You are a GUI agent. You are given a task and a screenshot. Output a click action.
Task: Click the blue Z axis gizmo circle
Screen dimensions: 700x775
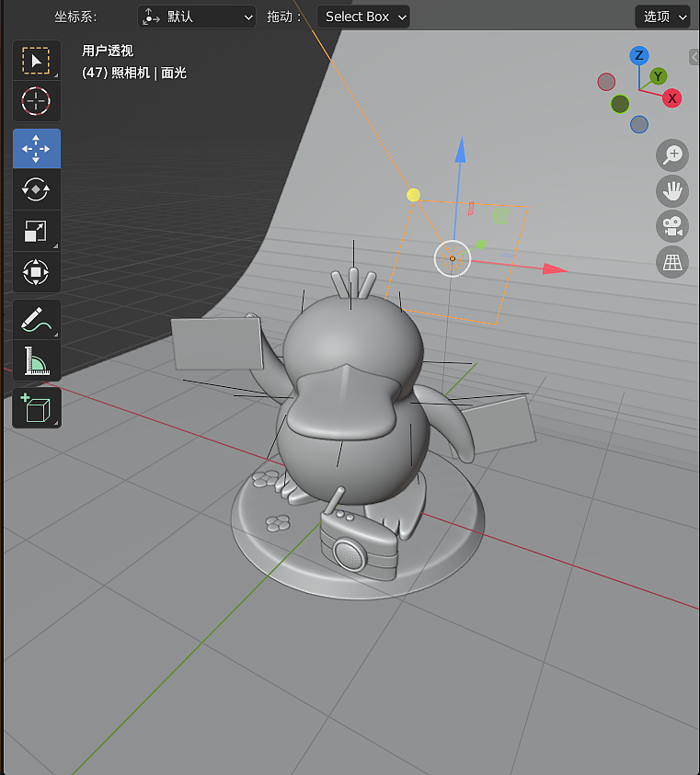point(639,55)
